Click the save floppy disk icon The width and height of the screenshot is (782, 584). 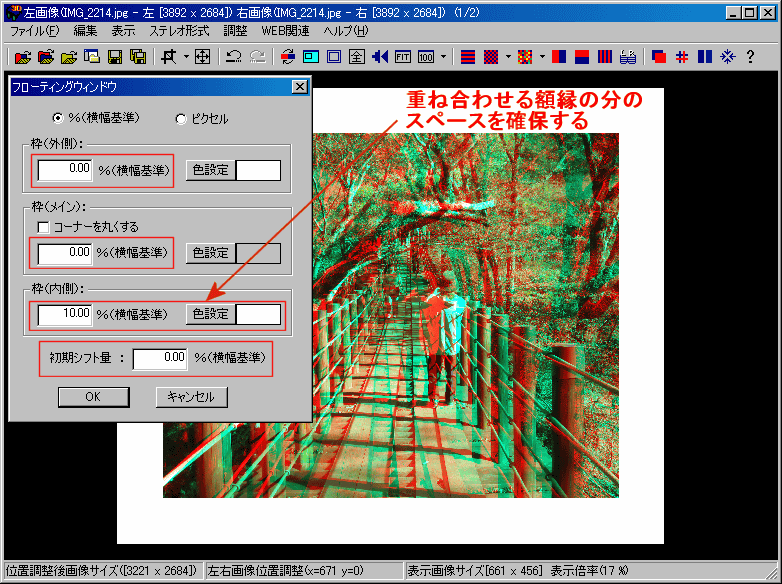pos(115,57)
